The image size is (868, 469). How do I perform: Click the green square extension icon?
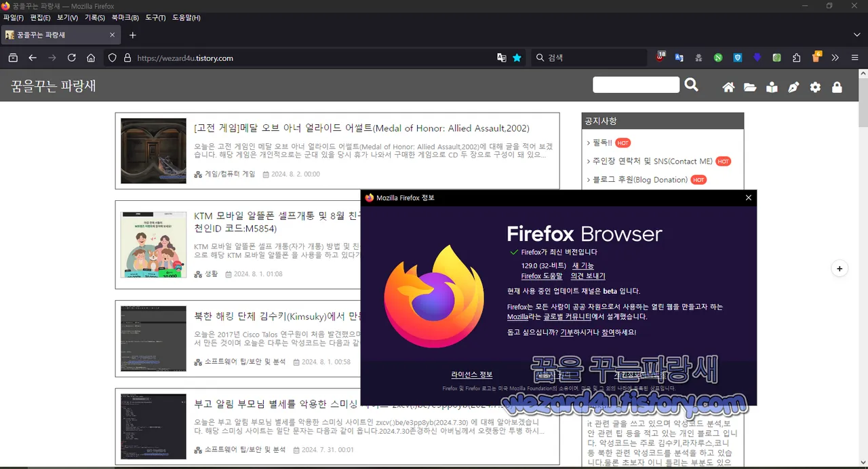coord(777,58)
